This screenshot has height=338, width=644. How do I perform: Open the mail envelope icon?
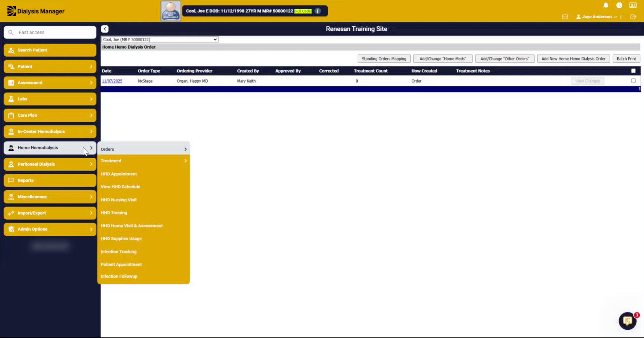pos(565,17)
